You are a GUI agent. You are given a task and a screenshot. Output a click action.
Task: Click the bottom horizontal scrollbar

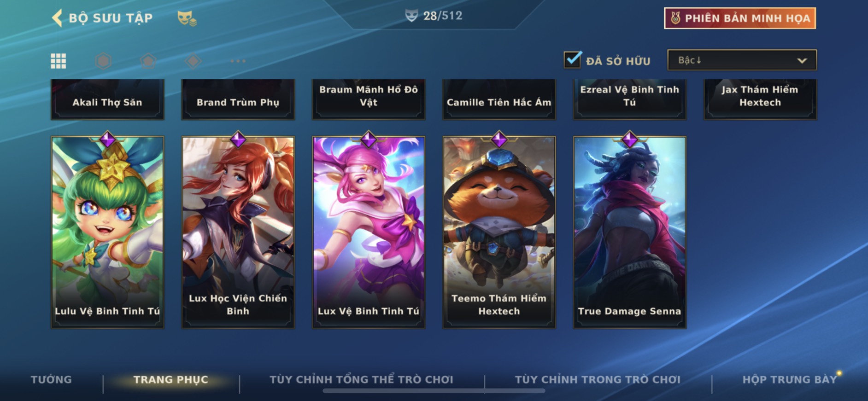point(434,391)
